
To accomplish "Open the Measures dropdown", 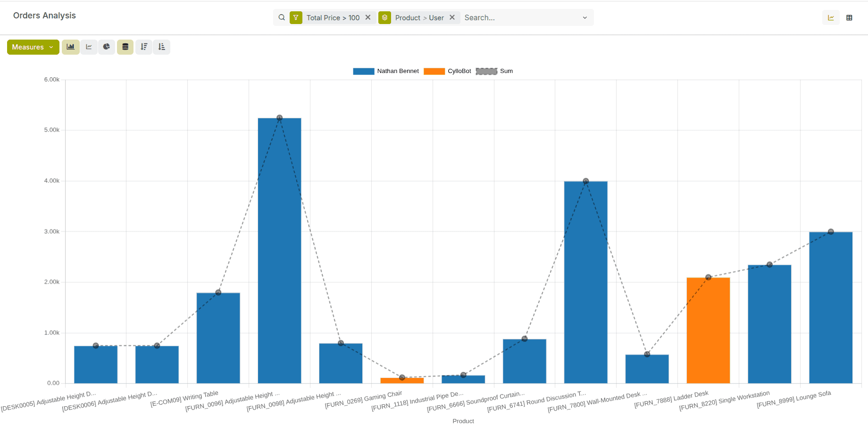I will point(33,47).
